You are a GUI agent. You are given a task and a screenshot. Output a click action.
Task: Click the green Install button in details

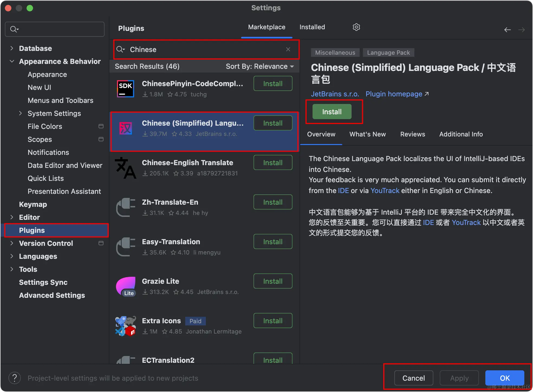click(x=332, y=112)
